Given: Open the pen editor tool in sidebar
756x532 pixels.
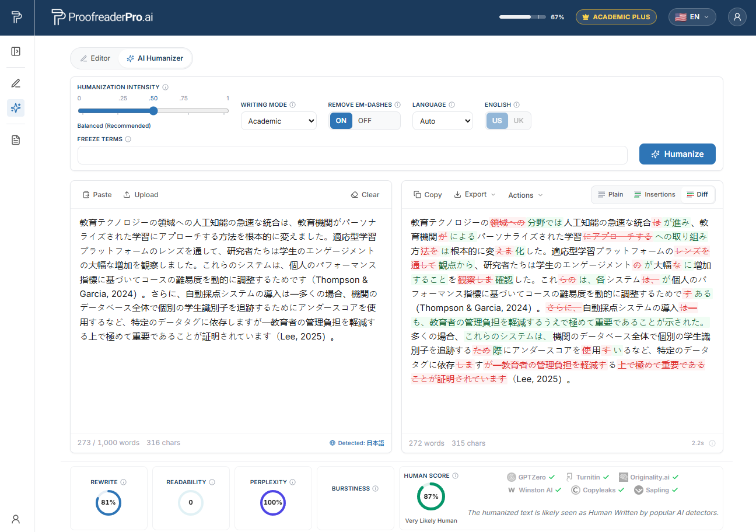Looking at the screenshot, I should point(16,83).
